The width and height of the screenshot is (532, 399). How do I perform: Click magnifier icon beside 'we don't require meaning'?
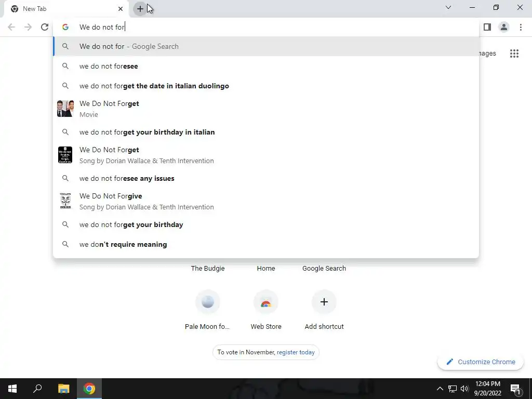pos(65,244)
